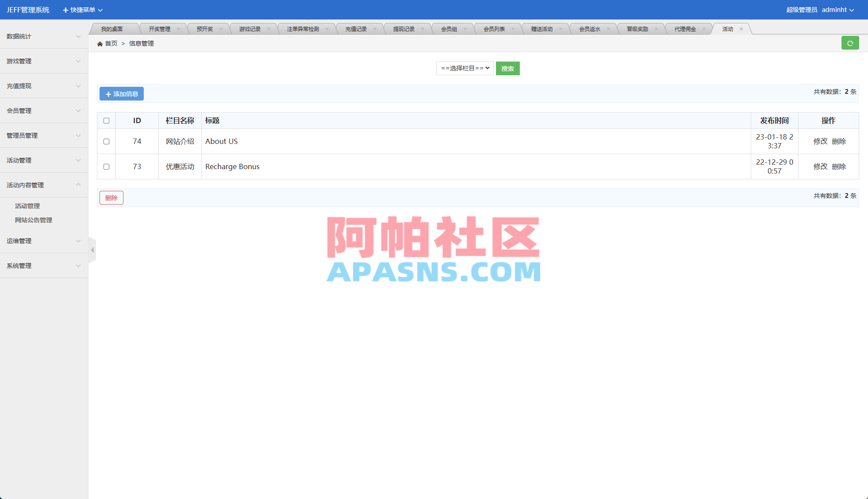Open the ==选择栏目== dropdown

click(465, 68)
